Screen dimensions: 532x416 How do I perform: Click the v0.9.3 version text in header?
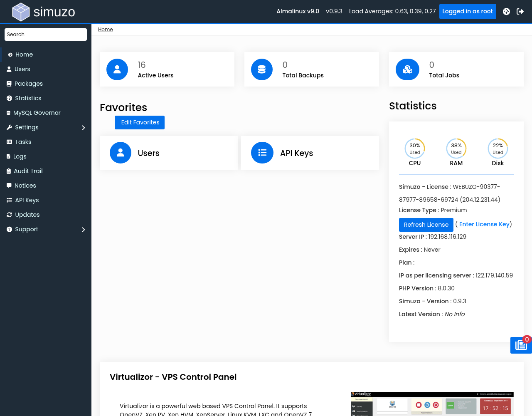click(x=334, y=11)
